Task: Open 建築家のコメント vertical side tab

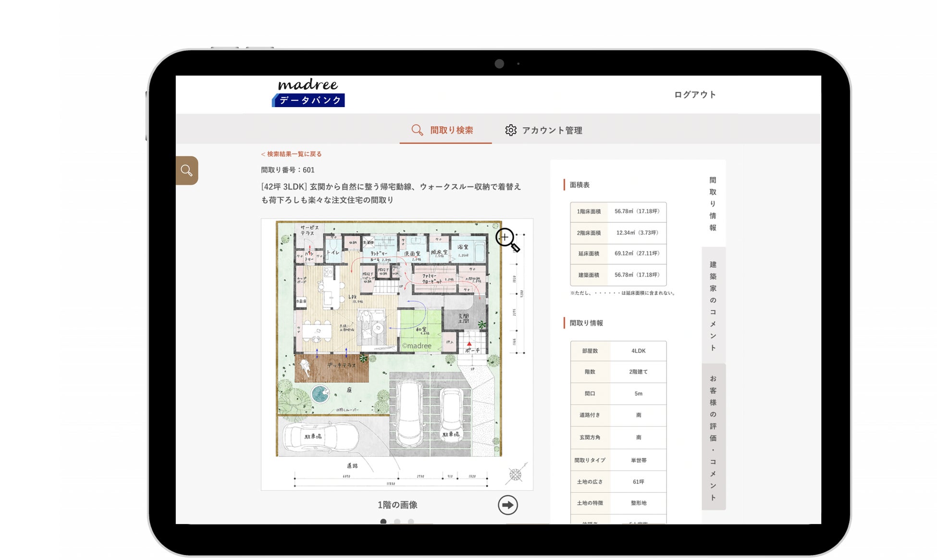Action: pos(713,305)
